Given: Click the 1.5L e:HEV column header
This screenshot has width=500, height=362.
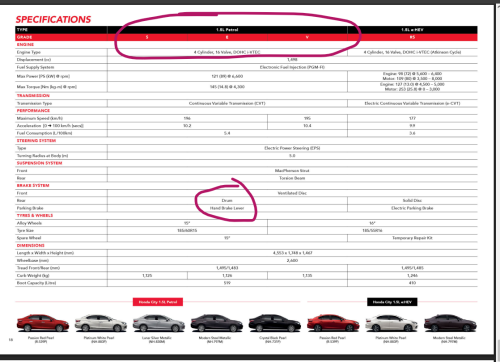Looking at the screenshot, I should click(412, 30).
